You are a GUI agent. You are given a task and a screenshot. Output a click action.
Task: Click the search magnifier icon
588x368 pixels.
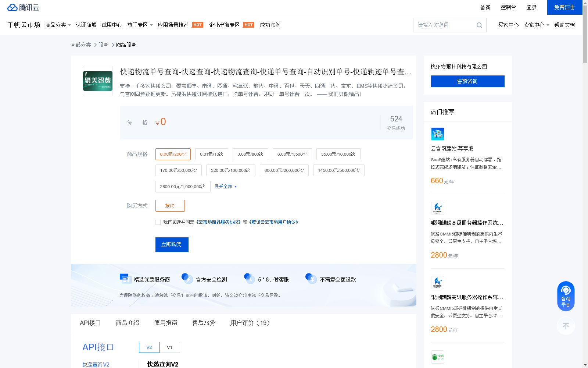click(x=479, y=25)
